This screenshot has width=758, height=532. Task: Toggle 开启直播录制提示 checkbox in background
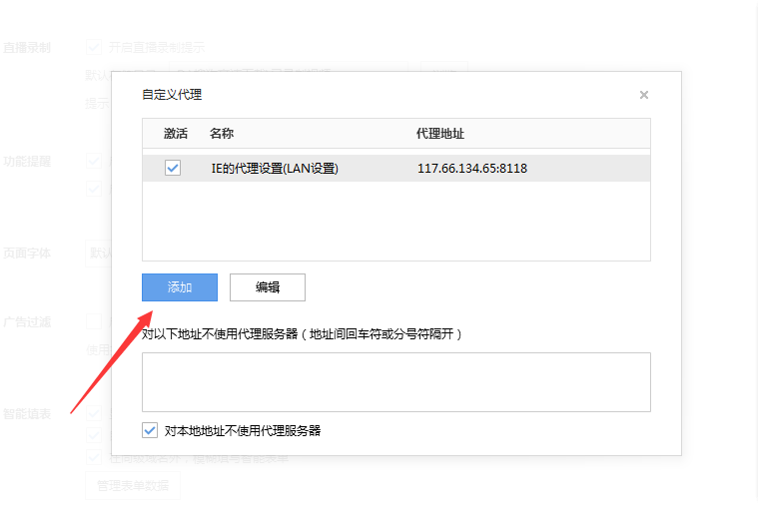click(x=94, y=47)
